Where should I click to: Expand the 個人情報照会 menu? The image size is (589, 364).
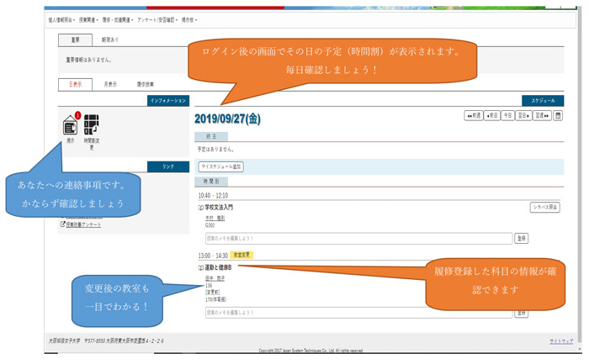pos(61,19)
